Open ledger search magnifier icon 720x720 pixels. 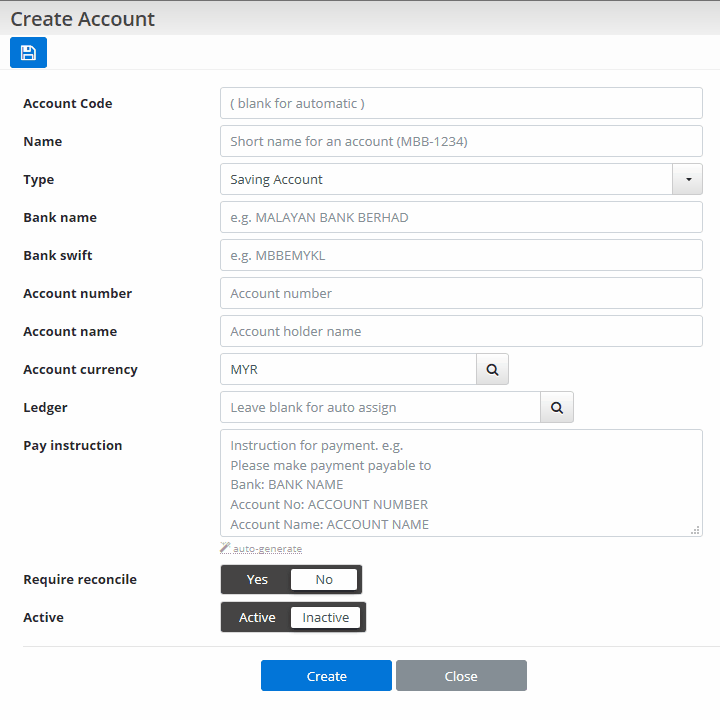point(557,407)
